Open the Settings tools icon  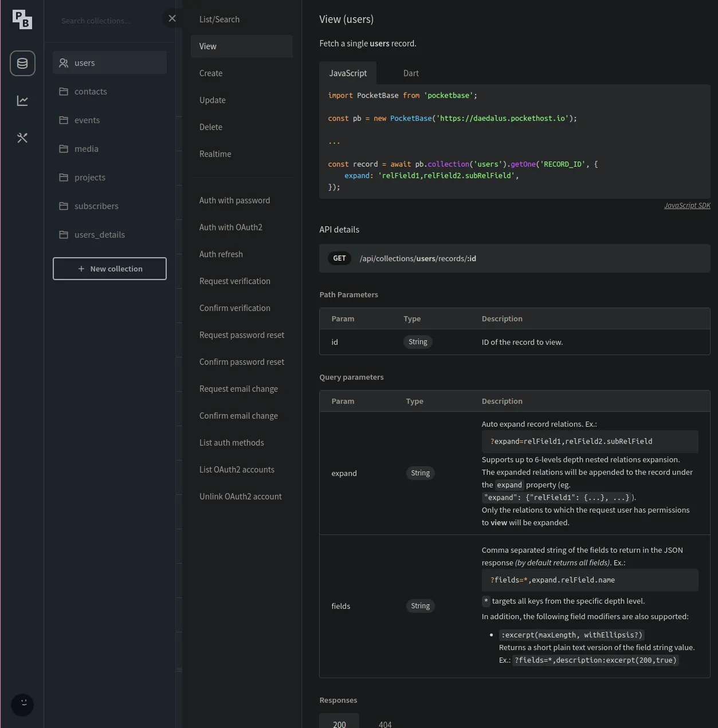(x=22, y=138)
